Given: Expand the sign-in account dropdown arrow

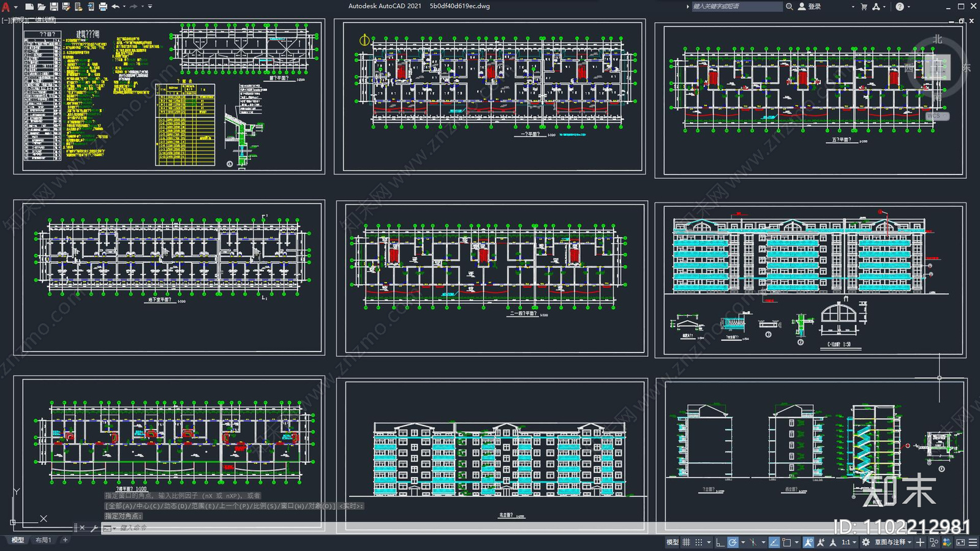Looking at the screenshot, I should click(x=853, y=7).
